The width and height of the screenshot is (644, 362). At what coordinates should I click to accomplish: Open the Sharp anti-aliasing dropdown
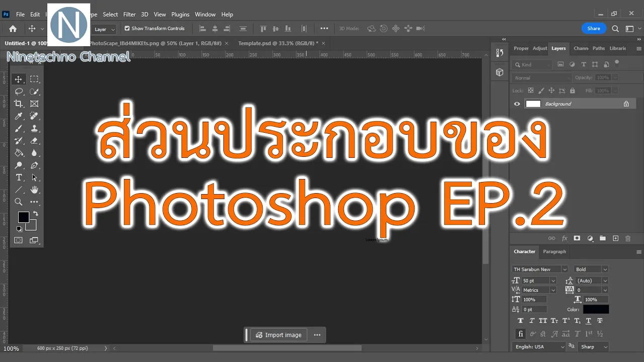pyautogui.click(x=594, y=347)
